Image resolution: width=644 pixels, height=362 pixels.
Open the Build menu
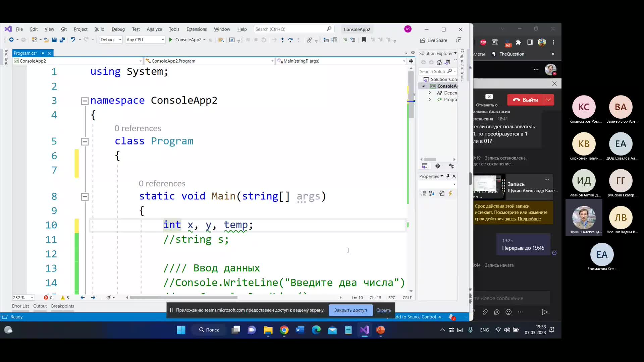click(x=99, y=29)
